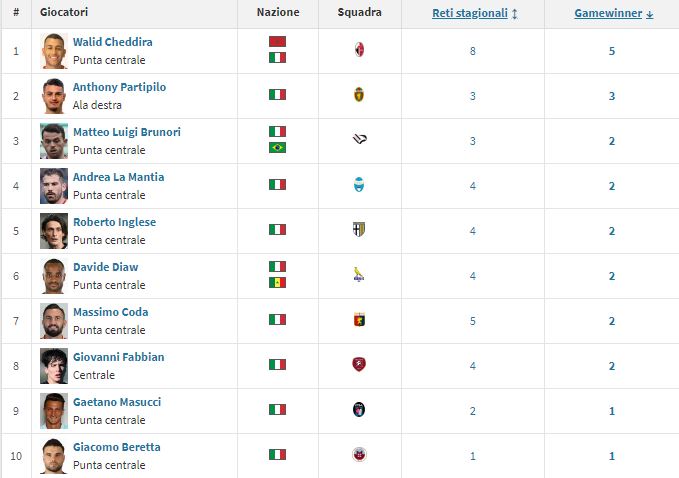Screen dimensions: 679x478
Task: Open Walid Cheddira's player profile link
Action: 113,42
